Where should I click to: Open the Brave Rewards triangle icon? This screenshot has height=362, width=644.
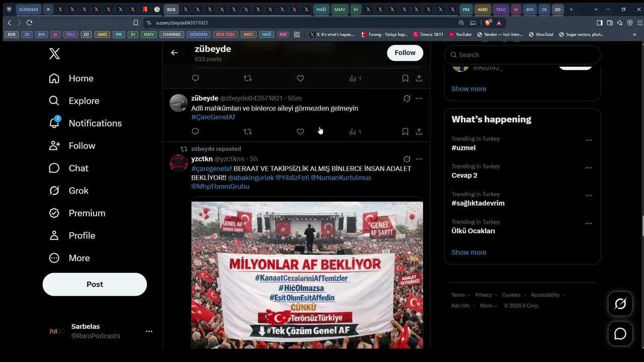click(x=499, y=23)
